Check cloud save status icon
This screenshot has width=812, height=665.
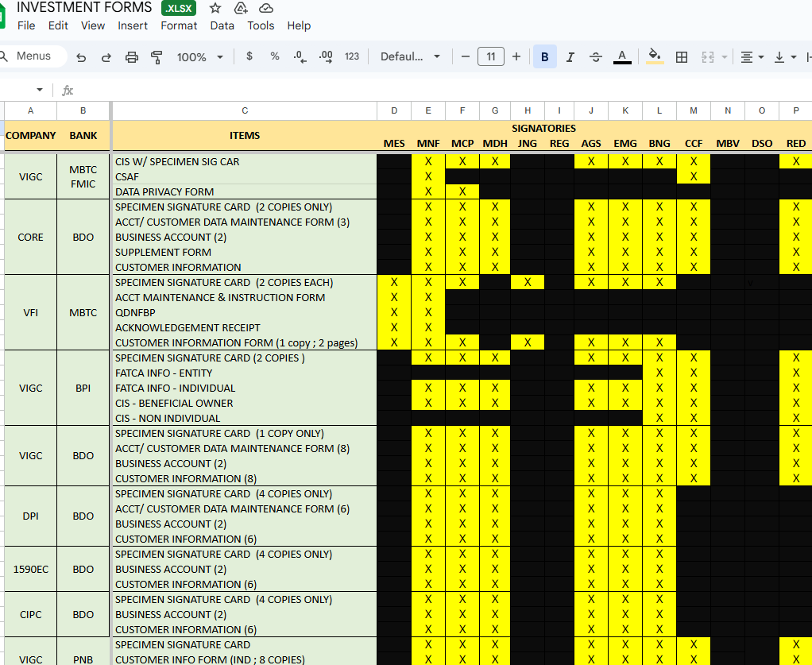coord(265,8)
